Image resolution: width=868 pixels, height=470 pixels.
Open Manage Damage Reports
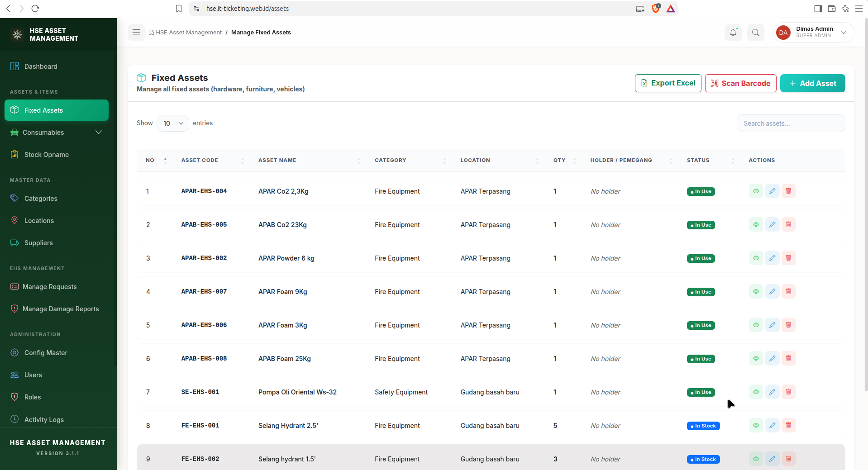click(57, 309)
